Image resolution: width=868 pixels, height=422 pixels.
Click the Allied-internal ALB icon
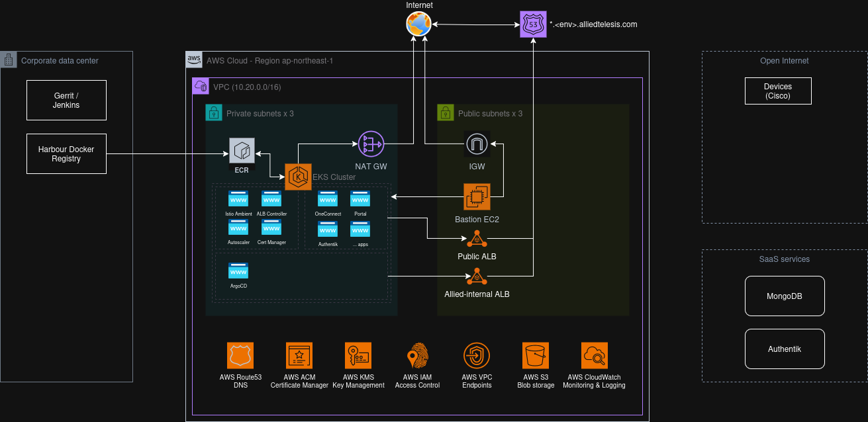click(x=477, y=276)
